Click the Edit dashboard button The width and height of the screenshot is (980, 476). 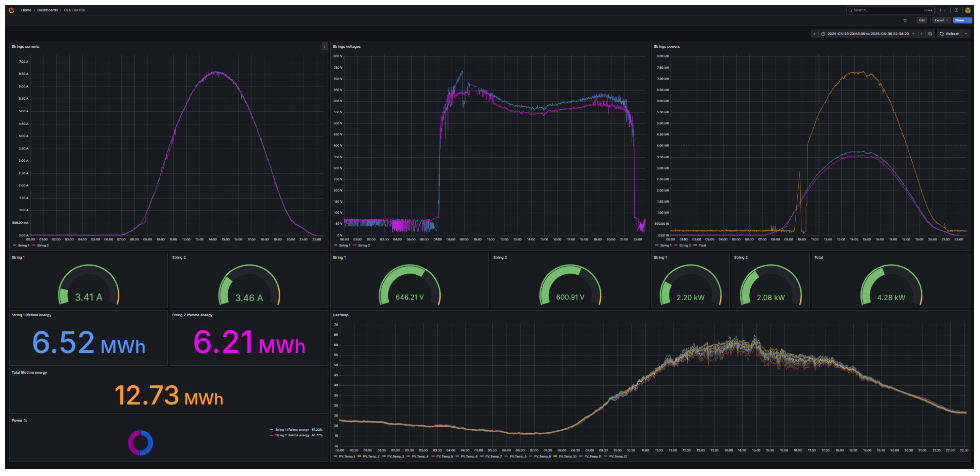922,21
